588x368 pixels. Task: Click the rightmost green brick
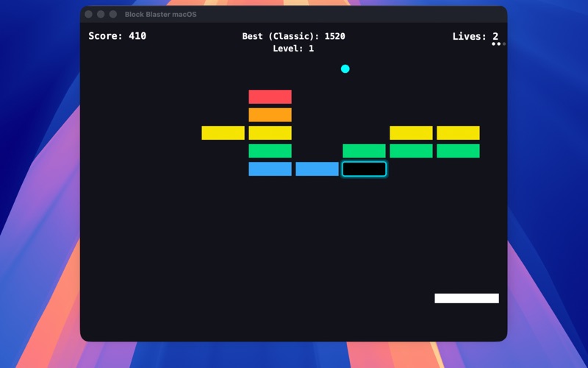tap(458, 151)
